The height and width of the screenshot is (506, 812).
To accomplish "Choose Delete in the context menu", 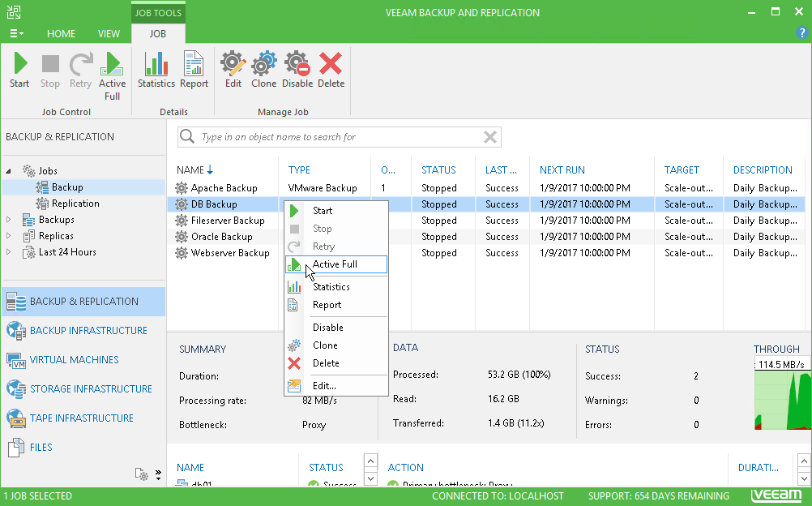I will 336,363.
